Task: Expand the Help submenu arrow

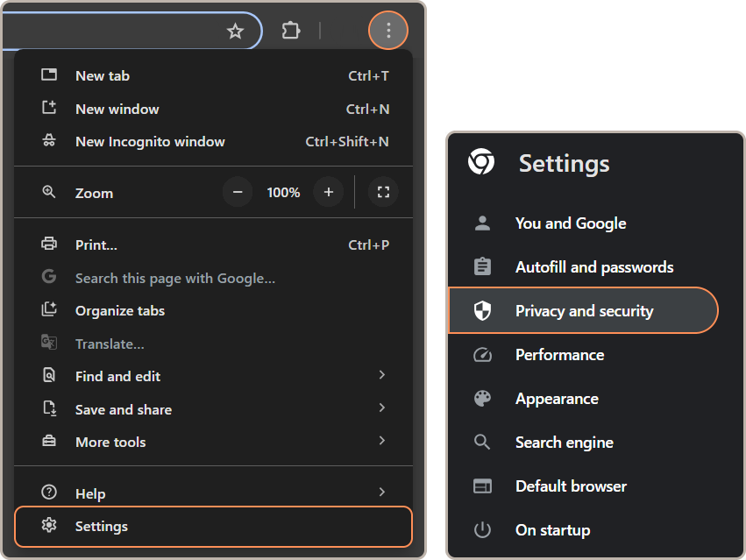Action: (x=381, y=493)
